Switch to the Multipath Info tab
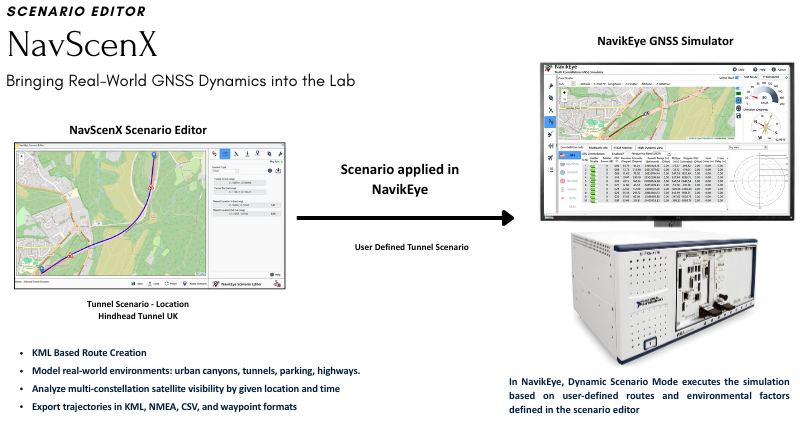The height and width of the screenshot is (434, 800). point(599,147)
